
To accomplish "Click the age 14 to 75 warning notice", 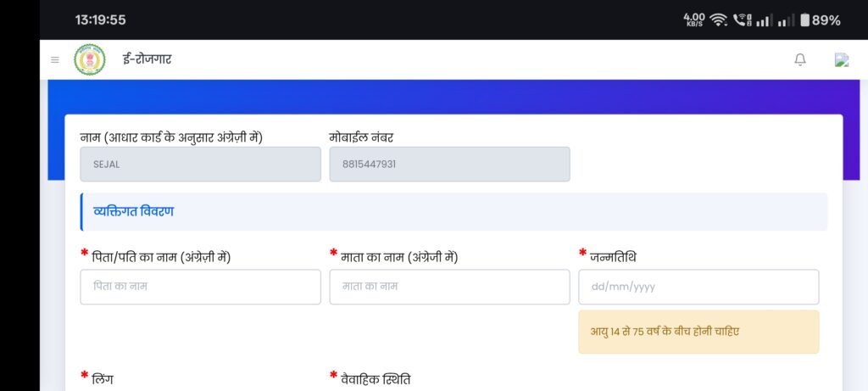I will pyautogui.click(x=698, y=332).
